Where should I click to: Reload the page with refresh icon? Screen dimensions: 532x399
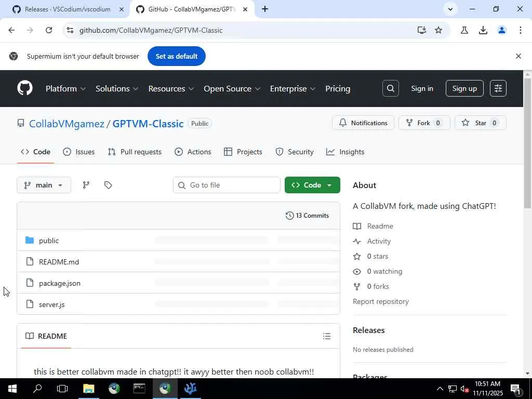pyautogui.click(x=49, y=30)
